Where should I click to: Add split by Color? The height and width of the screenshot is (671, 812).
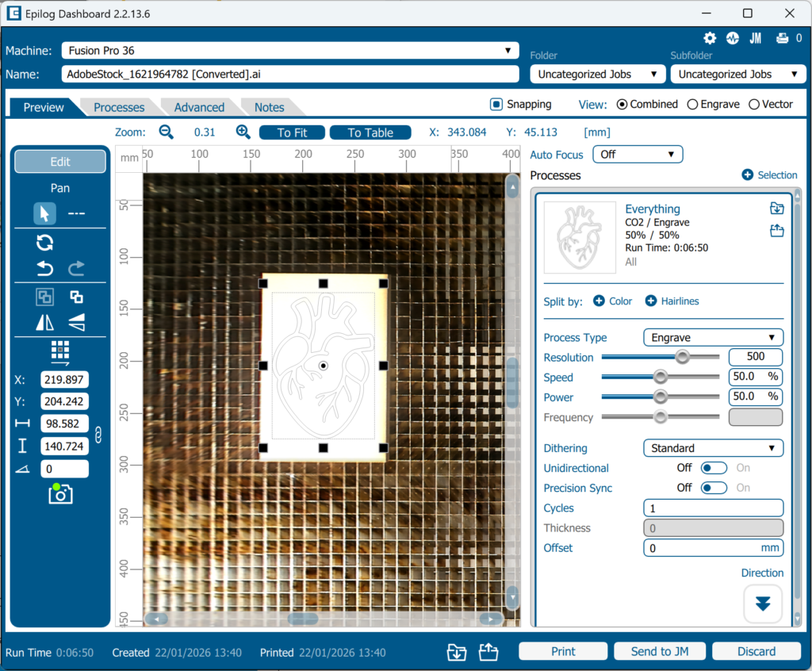click(x=613, y=301)
